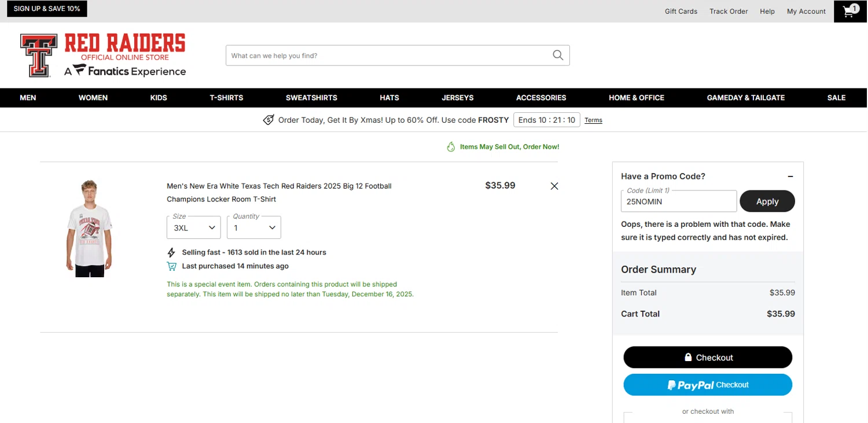Collapse the Have a Promo Code section
Screen dimensions: 868x423
[790, 176]
